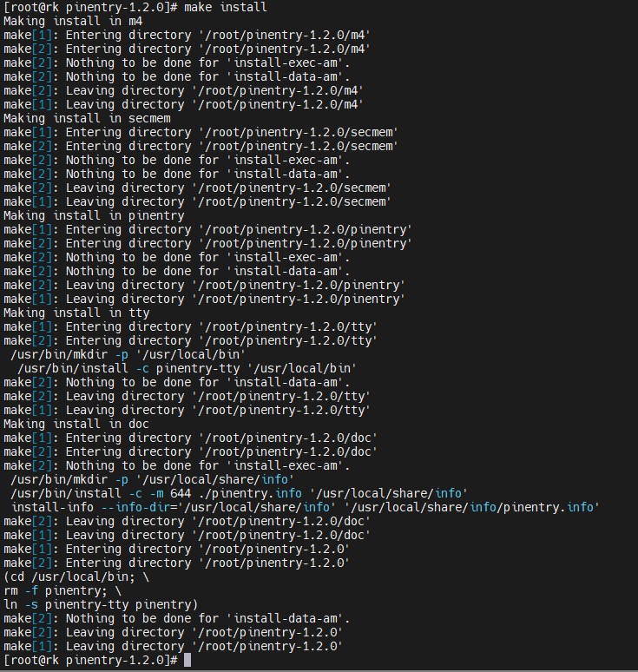Click the 'install -c pinentry-tty' command line
638x672 pixels.
[x=187, y=368]
